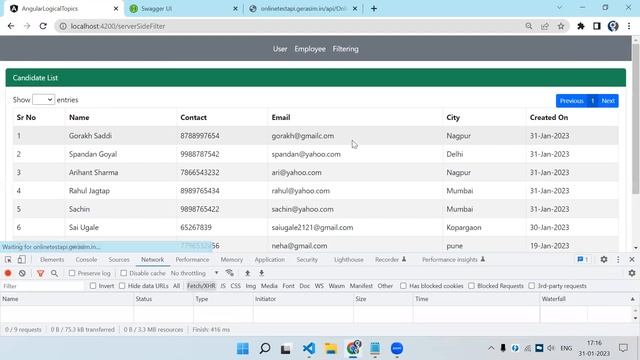Screen dimensions: 640x360
Task: Click the browser forward arrow
Action: 27,26
